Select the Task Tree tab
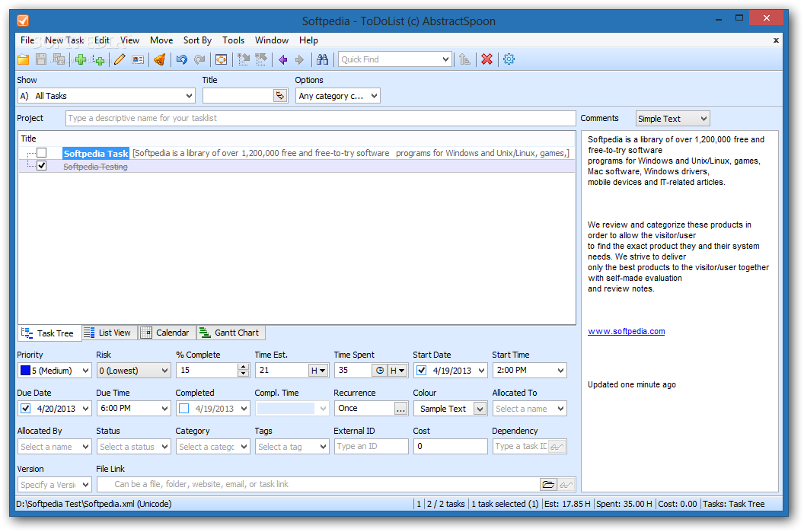The image size is (804, 532). click(49, 333)
